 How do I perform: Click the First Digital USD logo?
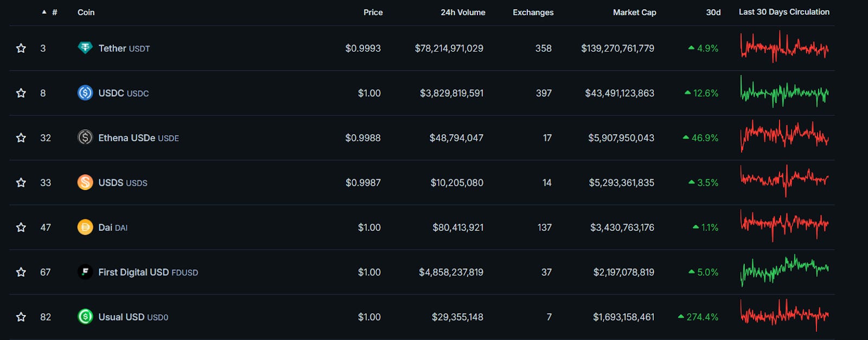pyautogui.click(x=85, y=272)
